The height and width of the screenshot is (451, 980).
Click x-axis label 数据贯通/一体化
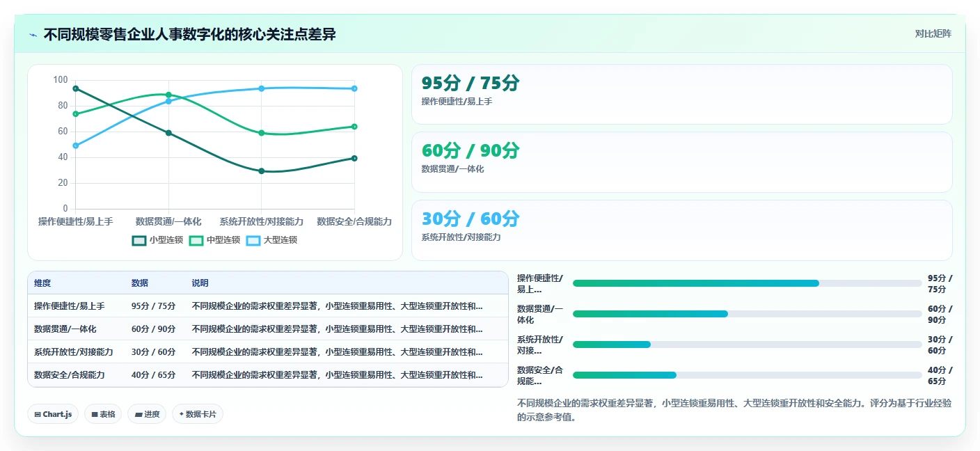coord(168,221)
